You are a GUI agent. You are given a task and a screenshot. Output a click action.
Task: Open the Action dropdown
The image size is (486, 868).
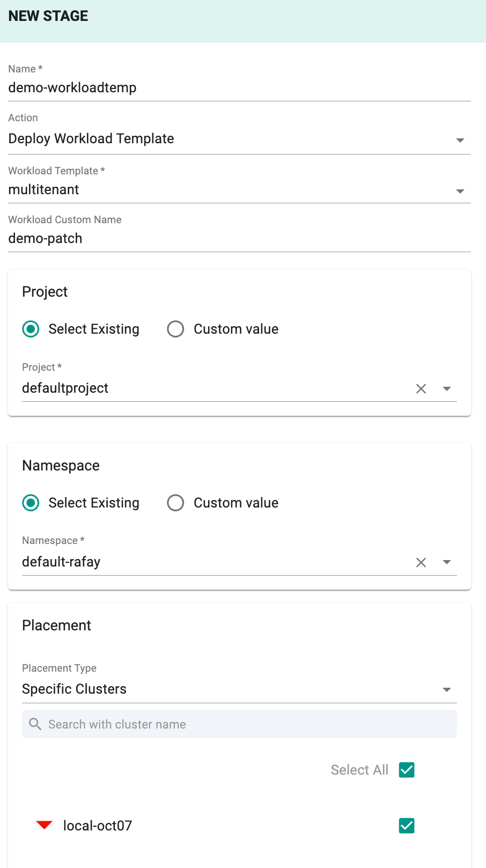click(460, 140)
